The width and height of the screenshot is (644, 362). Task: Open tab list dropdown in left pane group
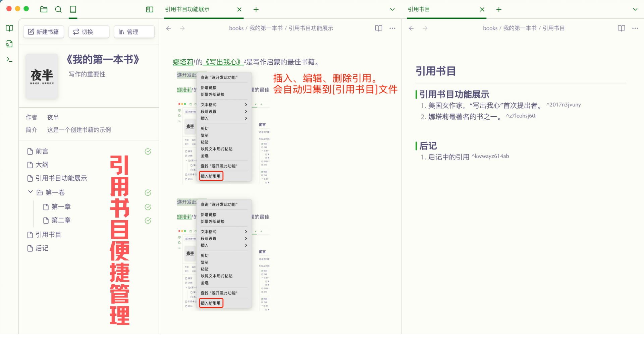coord(392,9)
